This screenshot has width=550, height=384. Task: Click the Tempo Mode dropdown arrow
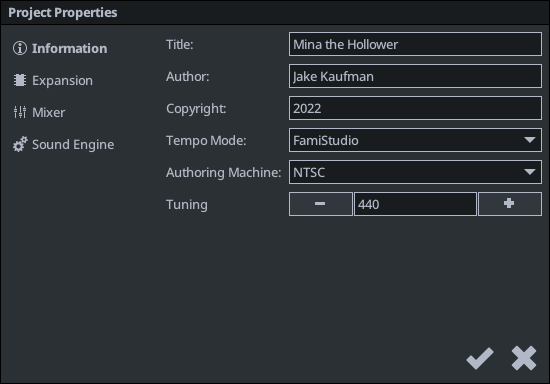click(530, 140)
